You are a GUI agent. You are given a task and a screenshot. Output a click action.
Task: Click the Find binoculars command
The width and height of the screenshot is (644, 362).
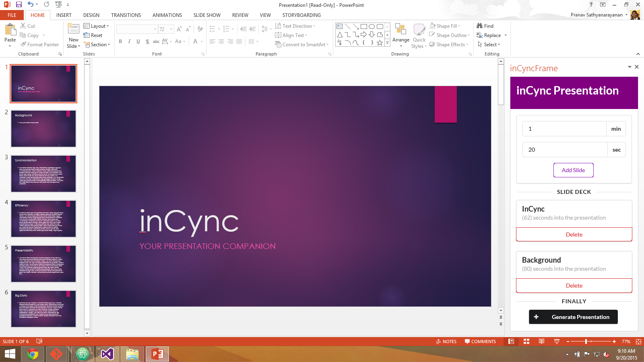485,26
